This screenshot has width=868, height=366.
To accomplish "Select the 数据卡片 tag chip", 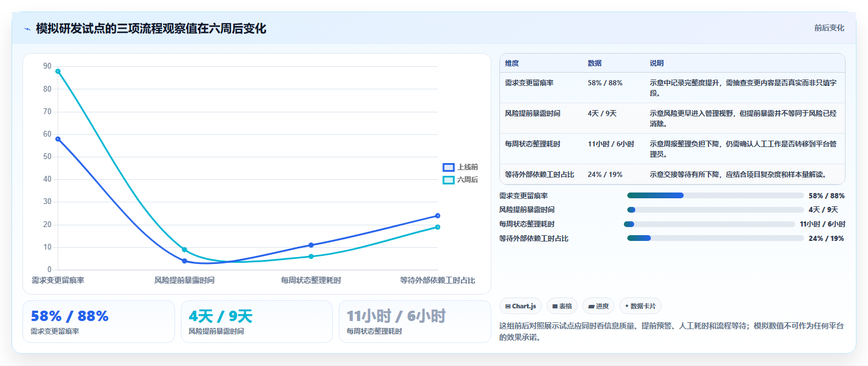I will 640,306.
